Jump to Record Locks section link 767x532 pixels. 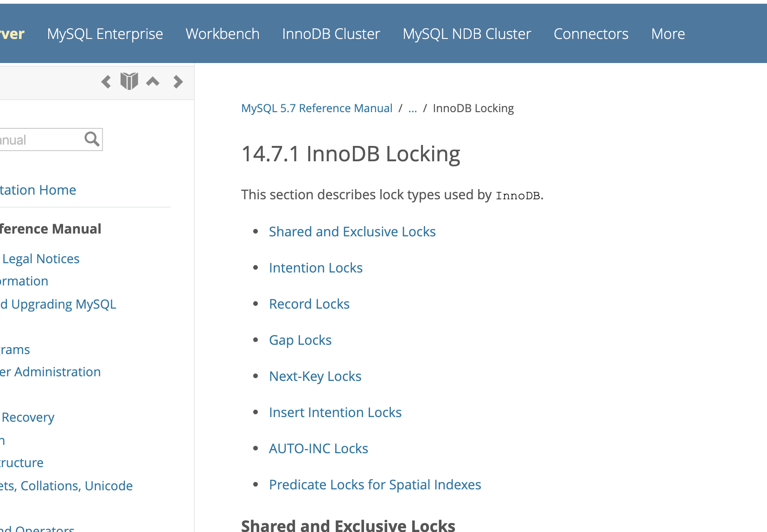309,304
